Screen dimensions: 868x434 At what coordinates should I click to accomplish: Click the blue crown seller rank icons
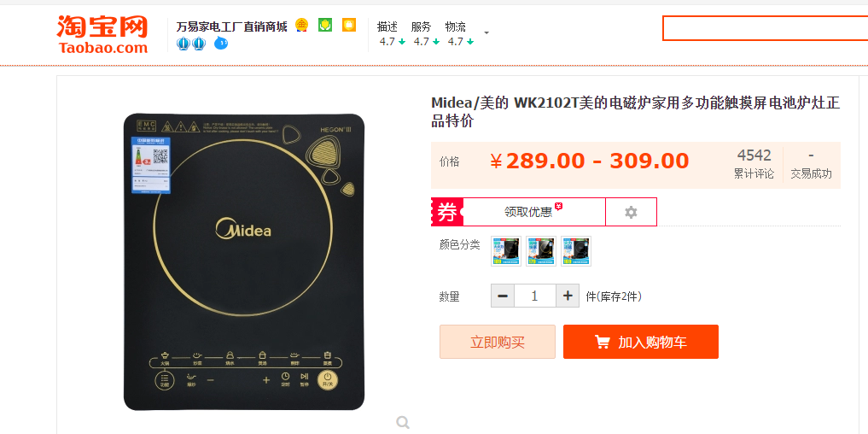[x=191, y=44]
